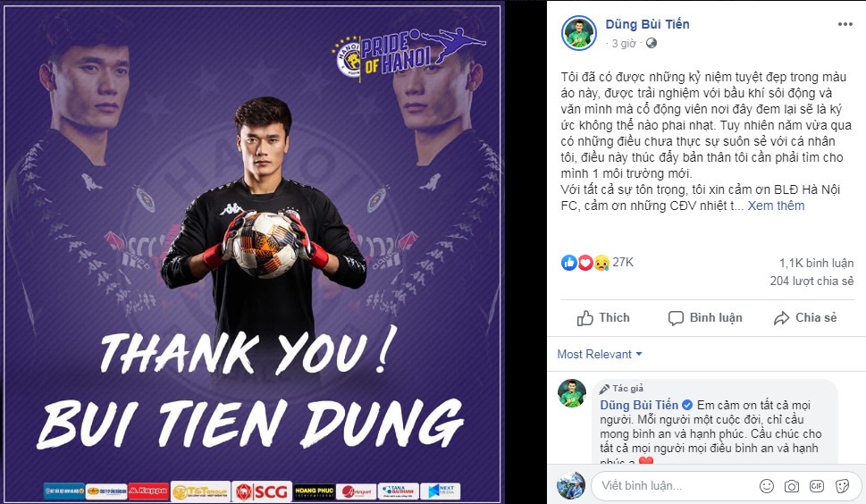This screenshot has width=866, height=504.
Task: View the 204 lượt chia sẻ shares
Action: pyautogui.click(x=811, y=281)
